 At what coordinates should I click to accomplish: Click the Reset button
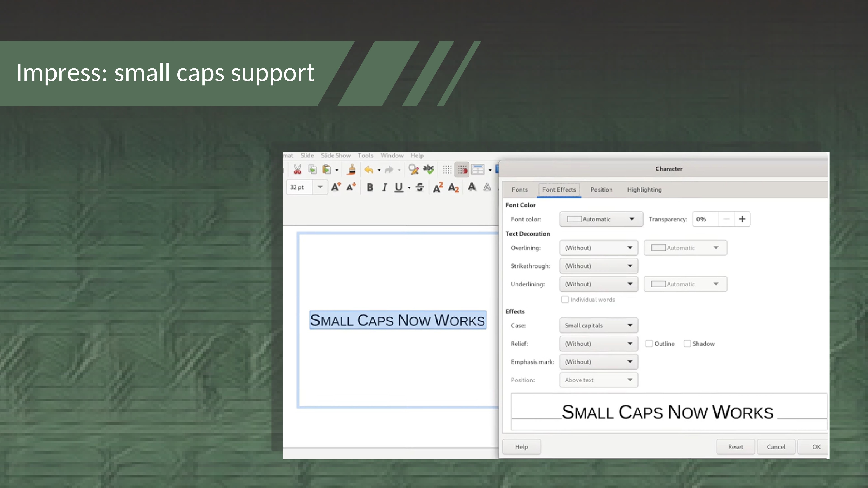(735, 447)
